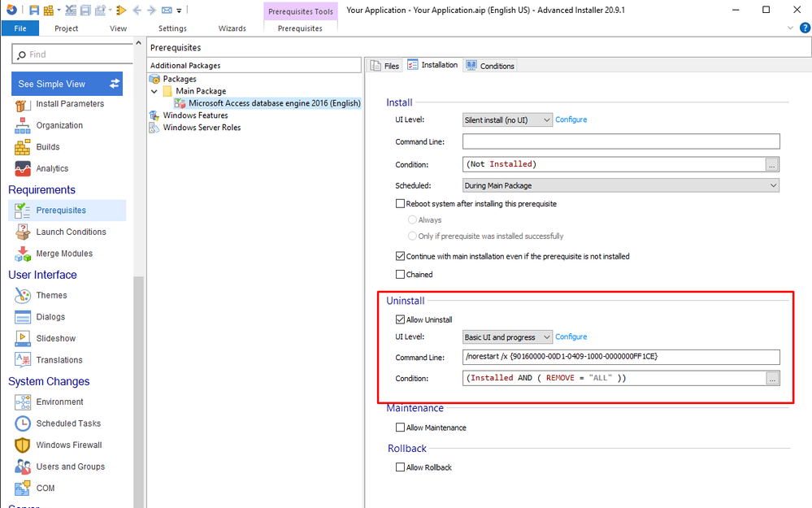Open Themes page

click(x=51, y=295)
